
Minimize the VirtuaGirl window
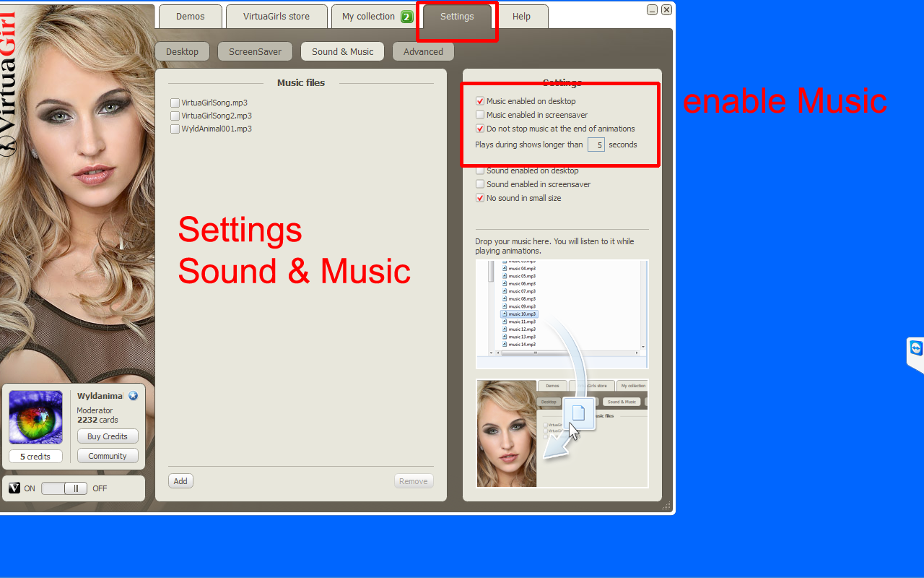(652, 10)
